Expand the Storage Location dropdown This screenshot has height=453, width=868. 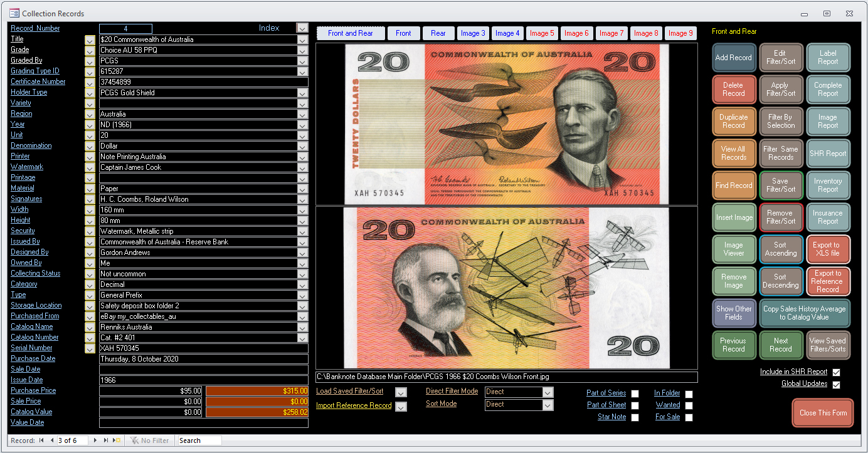click(302, 306)
